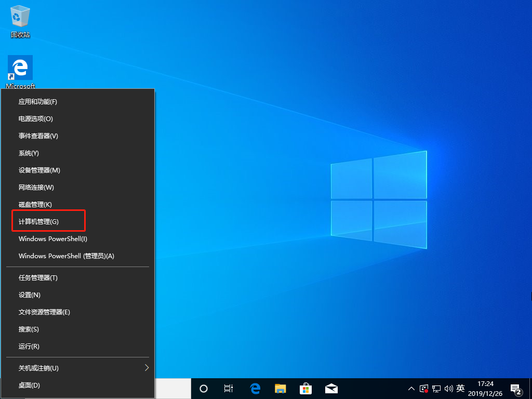Viewport: 532px width, 399px height.
Task: Click the volume speaker icon in tray
Action: [x=449, y=389]
